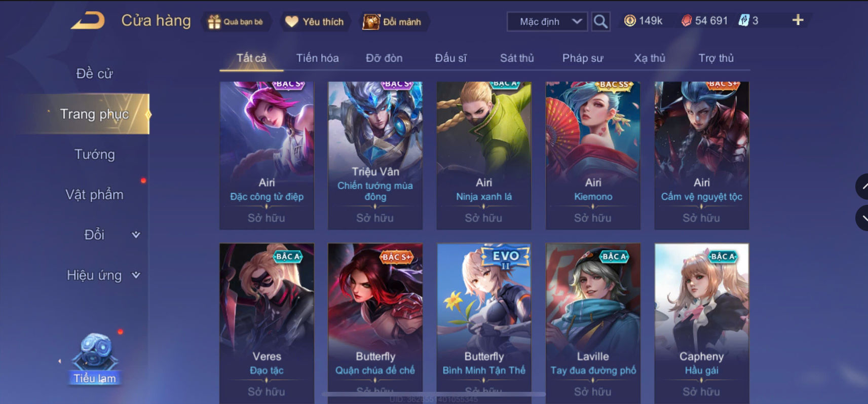Screen dimensions: 868x404
Task: Add currency with the plus icon
Action: click(x=798, y=20)
